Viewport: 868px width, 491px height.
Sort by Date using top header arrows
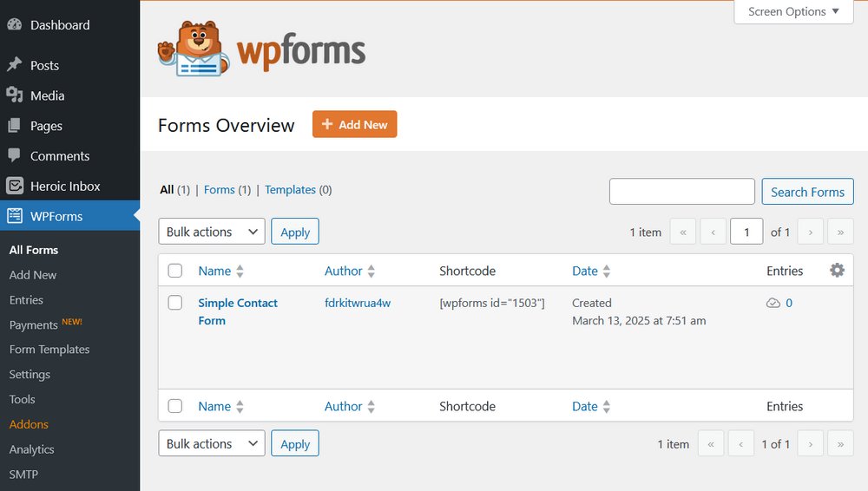[606, 271]
